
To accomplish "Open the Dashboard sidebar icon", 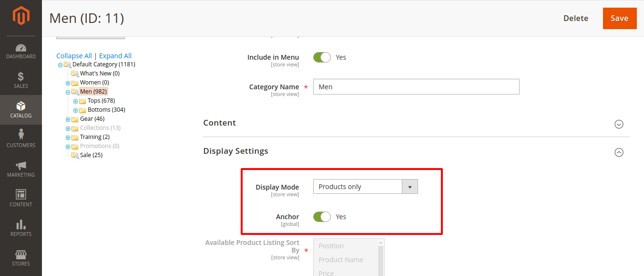I will [21, 48].
